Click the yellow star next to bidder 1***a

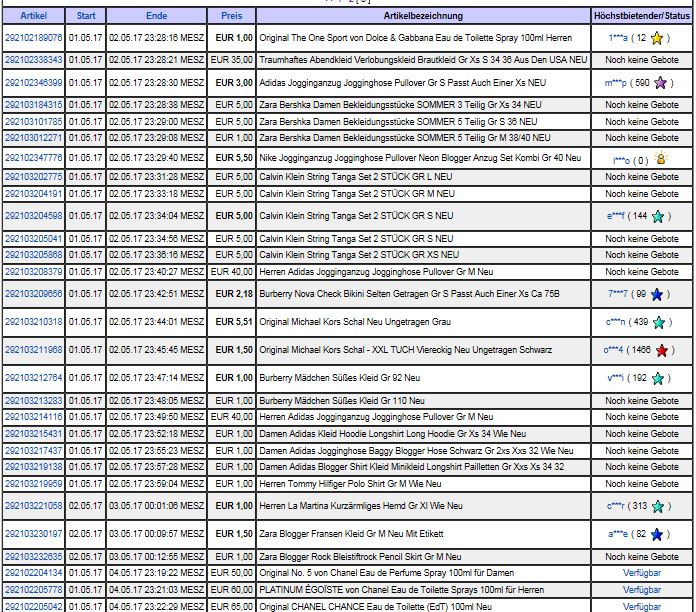(656, 39)
